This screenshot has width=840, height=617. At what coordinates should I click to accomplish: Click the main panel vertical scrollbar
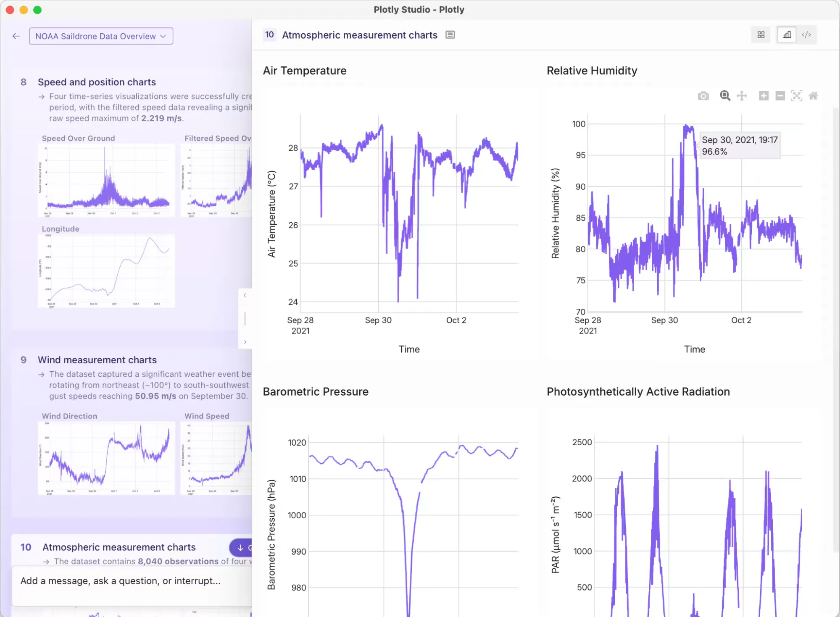click(835, 330)
